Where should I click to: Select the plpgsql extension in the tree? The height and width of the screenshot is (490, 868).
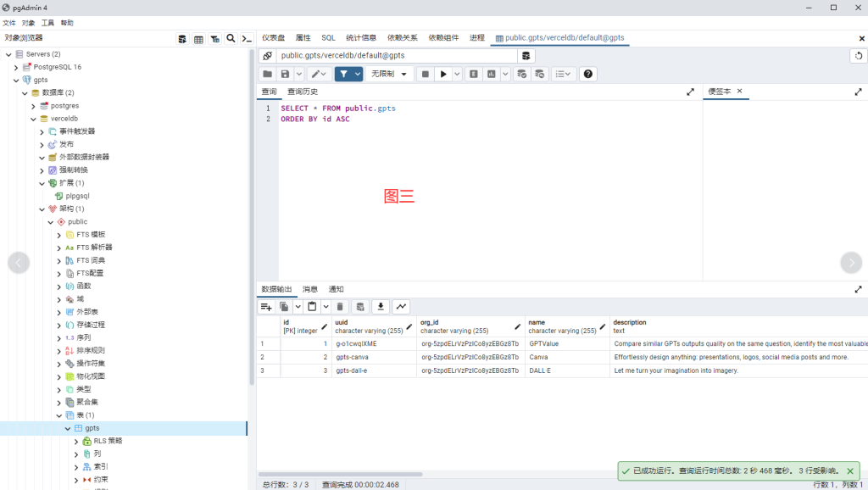77,196
